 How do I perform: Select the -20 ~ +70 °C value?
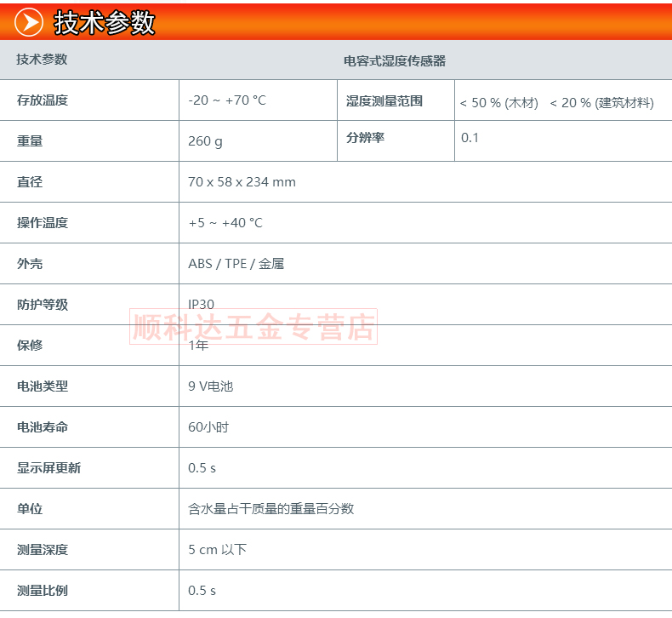pyautogui.click(x=227, y=100)
